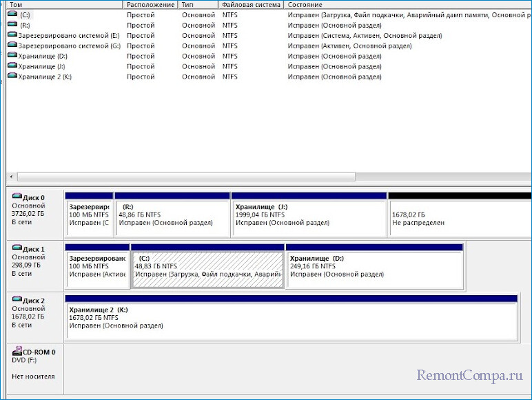Select the unallocated 1678,02 ГБ space on Disk 0

(459, 214)
